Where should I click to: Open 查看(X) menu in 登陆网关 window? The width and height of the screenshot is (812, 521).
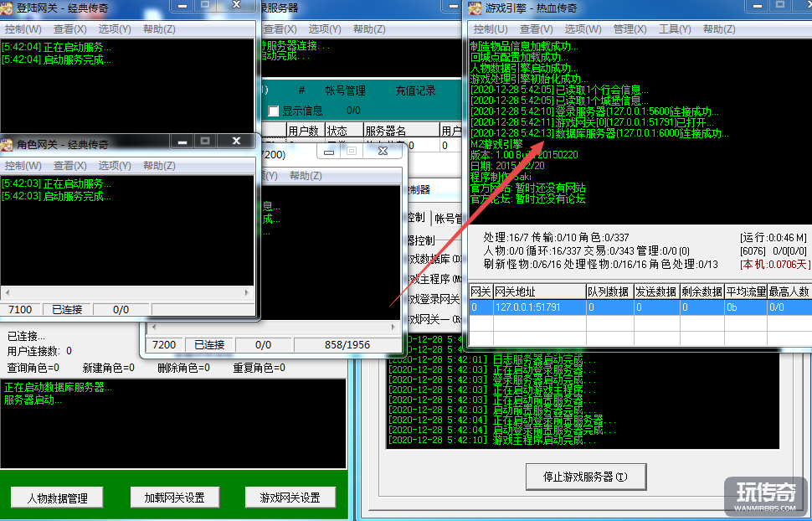[70, 29]
